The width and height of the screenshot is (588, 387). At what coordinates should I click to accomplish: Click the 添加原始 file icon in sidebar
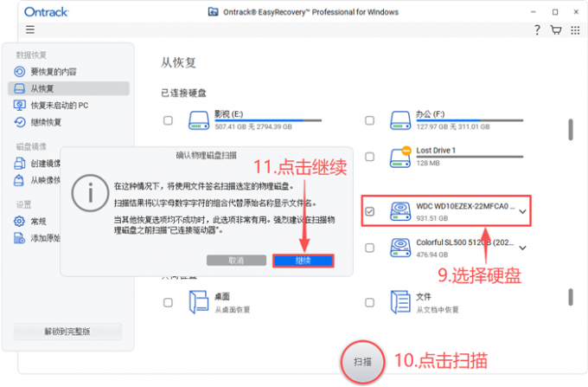(20, 238)
